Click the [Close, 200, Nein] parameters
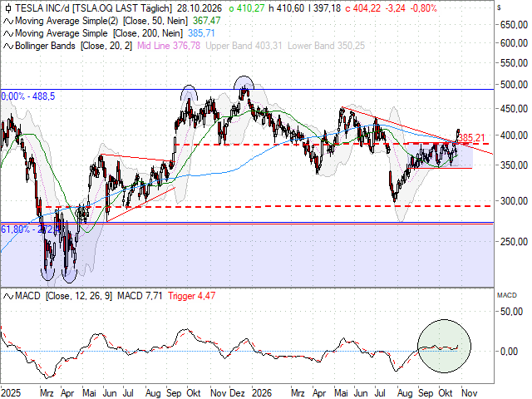532x399 pixels. [x=148, y=33]
